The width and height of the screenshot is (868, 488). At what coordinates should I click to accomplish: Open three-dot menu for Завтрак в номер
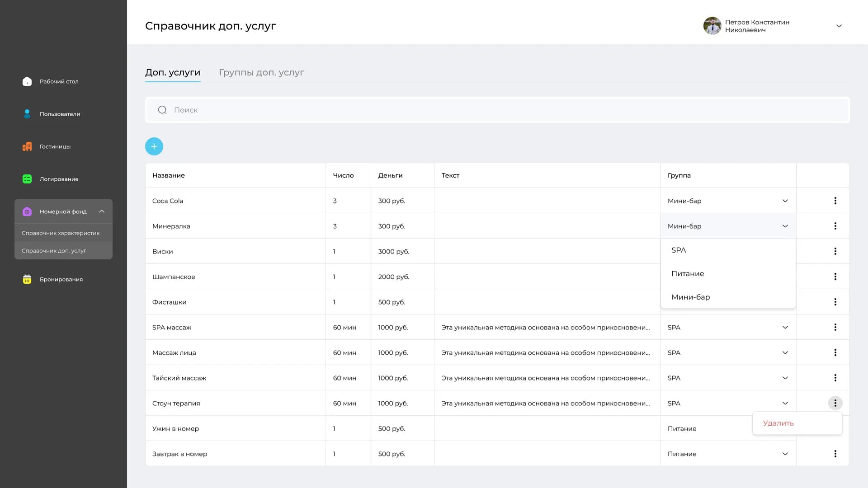point(835,454)
